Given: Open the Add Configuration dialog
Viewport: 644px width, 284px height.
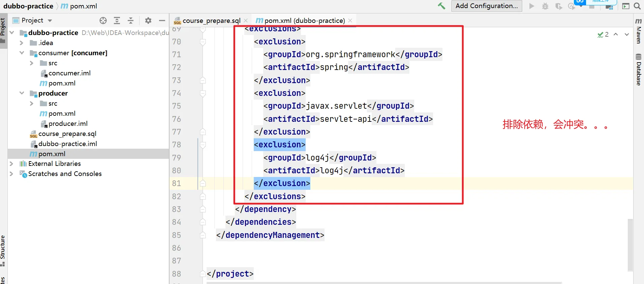Looking at the screenshot, I should pos(487,6).
